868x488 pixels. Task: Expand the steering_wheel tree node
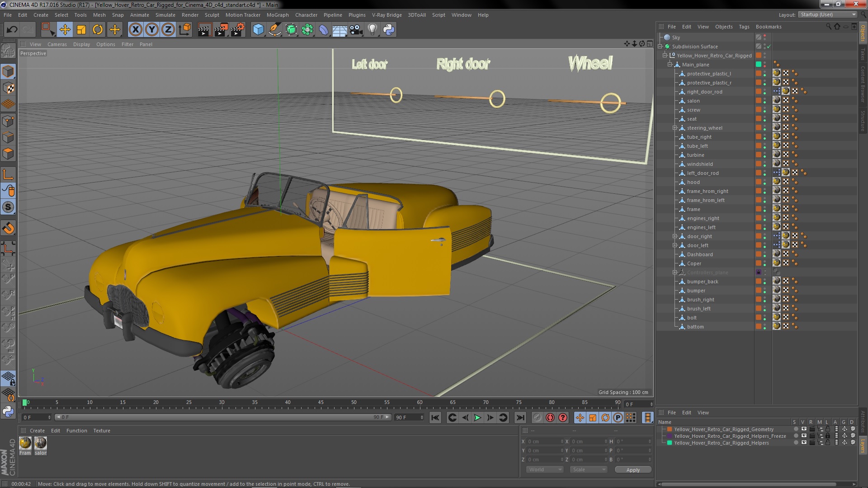[x=675, y=128]
